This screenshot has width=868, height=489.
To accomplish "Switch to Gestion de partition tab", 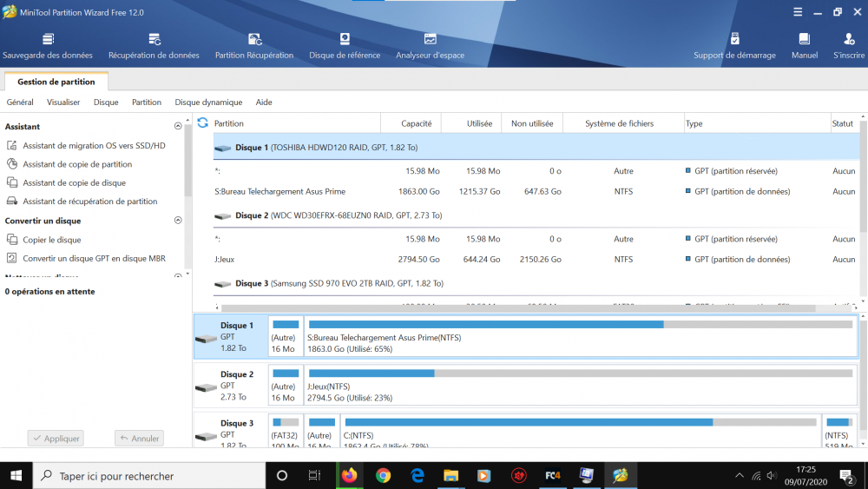I will [56, 82].
